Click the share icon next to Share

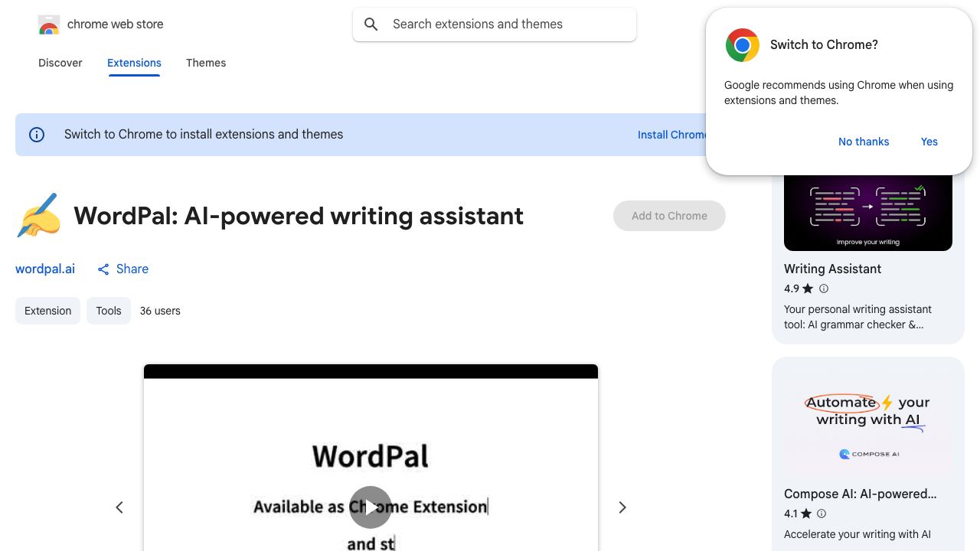[x=103, y=269]
